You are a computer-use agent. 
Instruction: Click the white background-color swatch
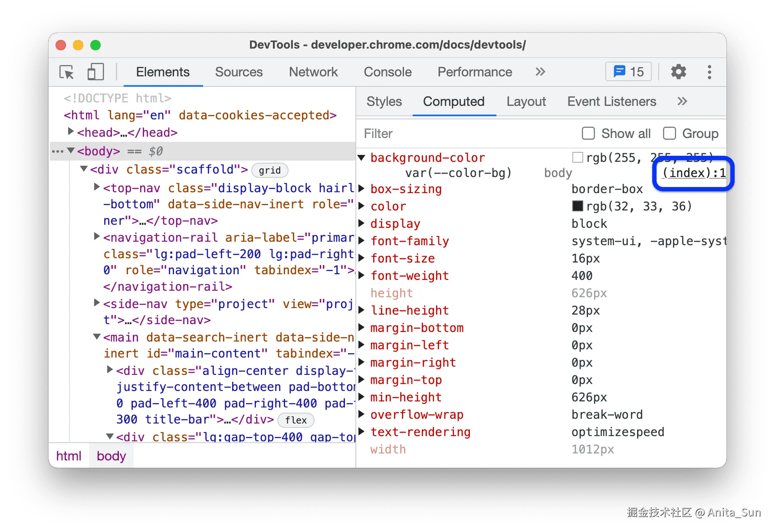coord(578,158)
